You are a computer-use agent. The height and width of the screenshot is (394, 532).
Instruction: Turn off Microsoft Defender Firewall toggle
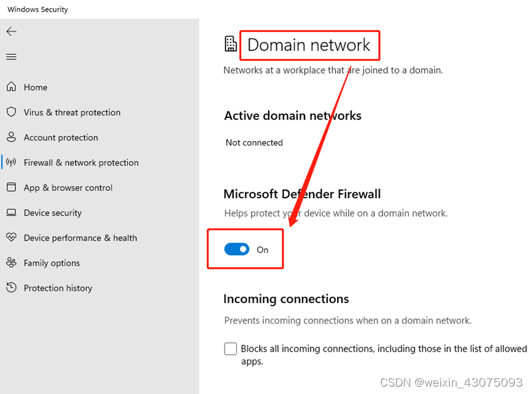pos(237,249)
